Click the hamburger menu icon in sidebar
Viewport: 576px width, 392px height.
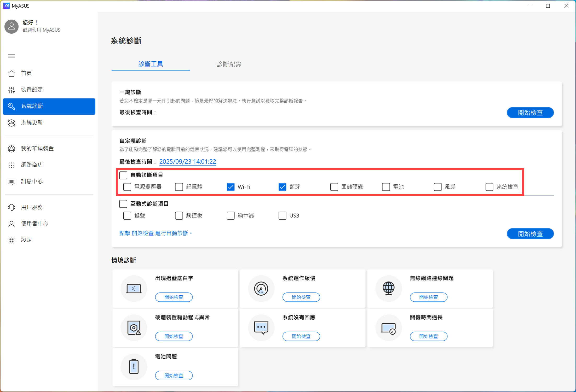point(11,56)
